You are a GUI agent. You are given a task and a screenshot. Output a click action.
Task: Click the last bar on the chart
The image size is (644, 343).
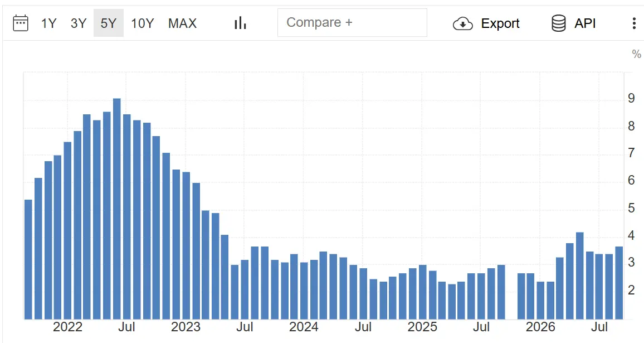pos(619,283)
